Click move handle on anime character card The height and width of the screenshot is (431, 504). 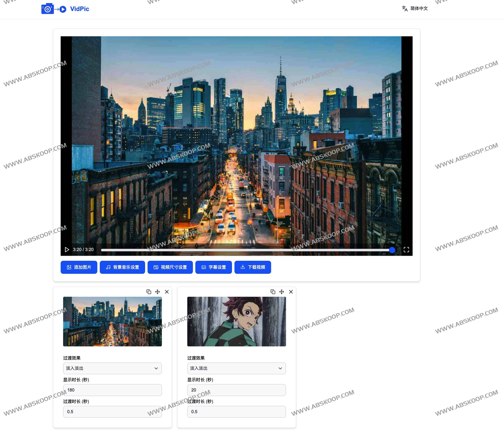click(x=282, y=292)
